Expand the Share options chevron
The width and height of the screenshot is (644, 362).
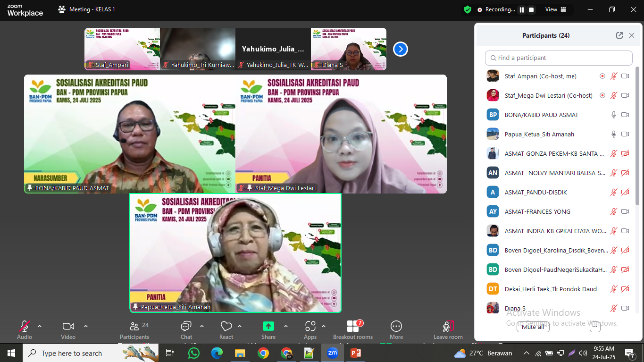coord(286,326)
